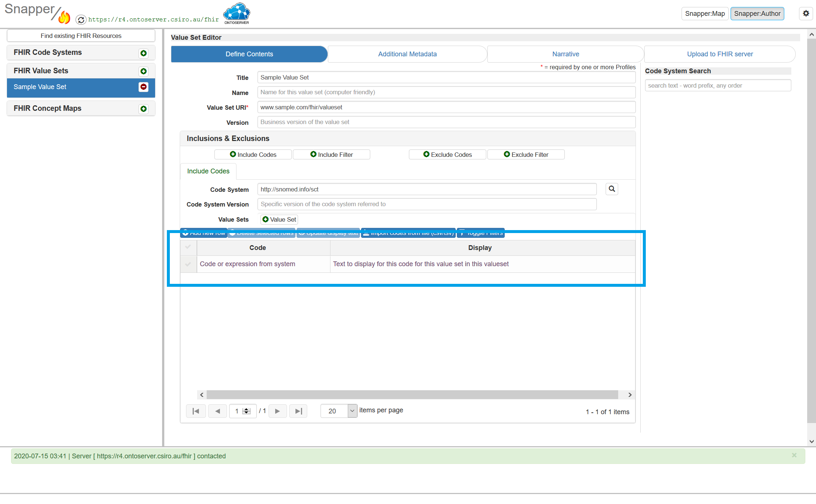Click the Code System Search text box
816x504 pixels.
718,85
